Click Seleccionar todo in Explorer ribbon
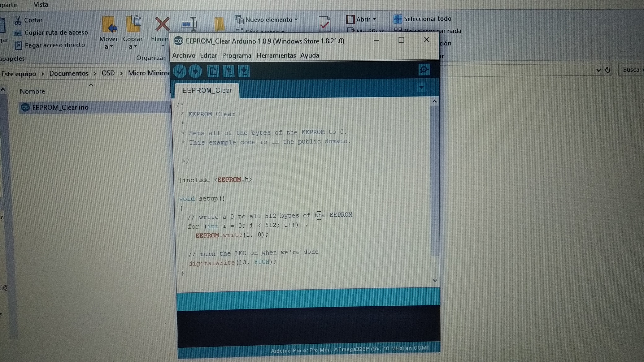This screenshot has width=644, height=362. [427, 19]
